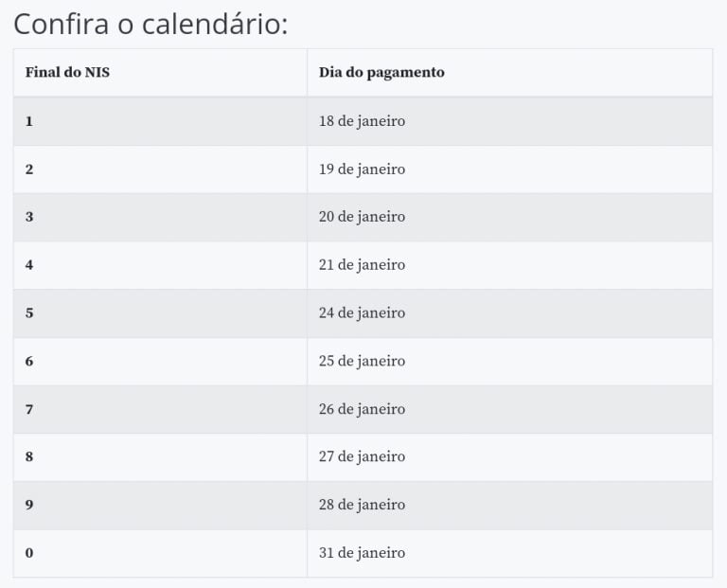Select the NIS ending 3 cell
This screenshot has width=727, height=588.
(x=160, y=217)
